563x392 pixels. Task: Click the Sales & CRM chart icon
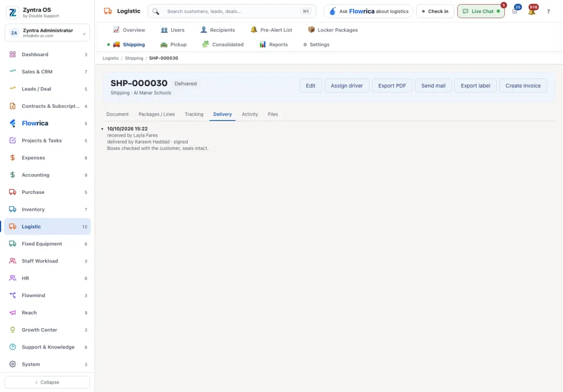coord(12,71)
